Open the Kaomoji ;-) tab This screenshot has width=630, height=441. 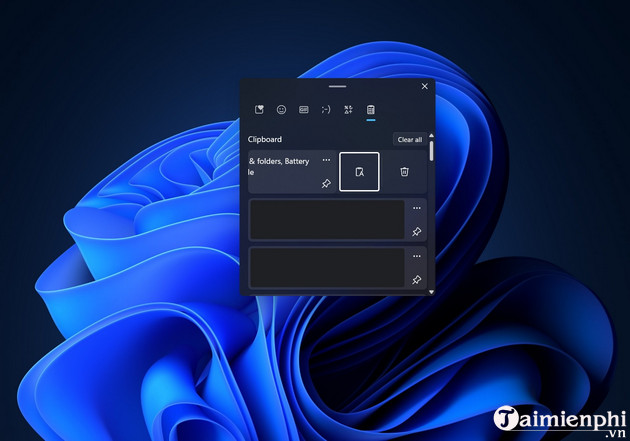tap(326, 109)
